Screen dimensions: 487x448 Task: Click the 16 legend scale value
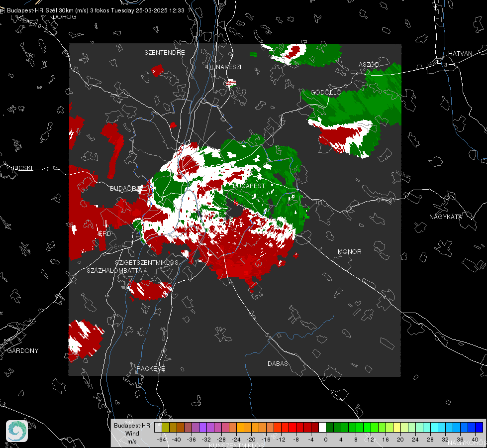tap(385, 440)
